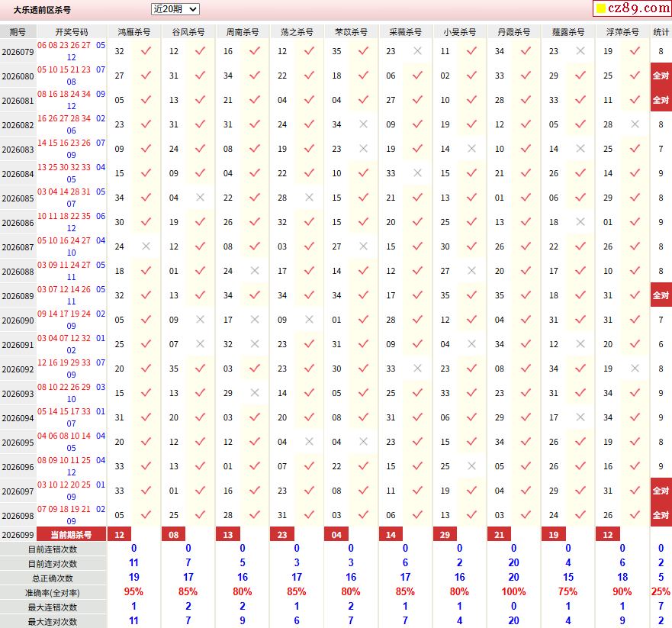Viewport: 672px width, 628px height.
Task: Click the red 全对 badge in row 2026089
Action: click(661, 295)
